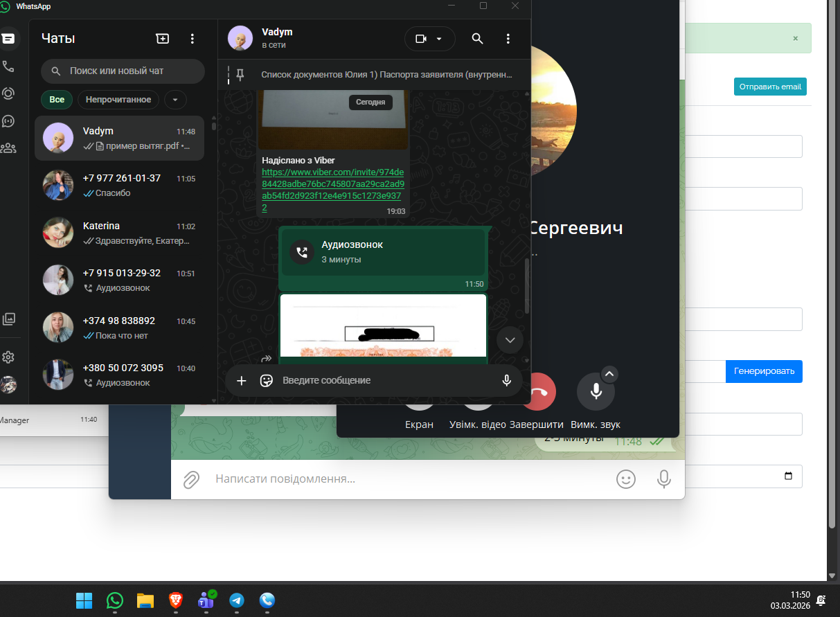The height and width of the screenshot is (617, 840).
Task: Open the date picker calendar icon
Action: pos(787,476)
